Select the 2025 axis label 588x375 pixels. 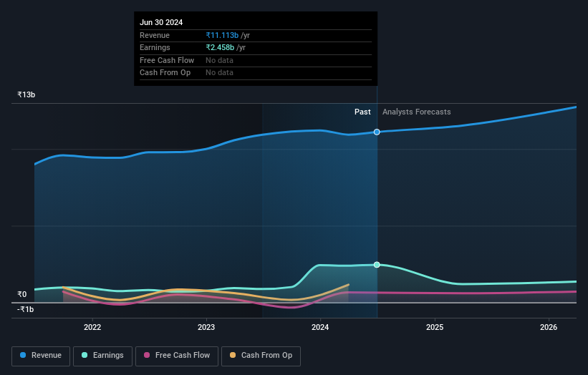pos(435,327)
